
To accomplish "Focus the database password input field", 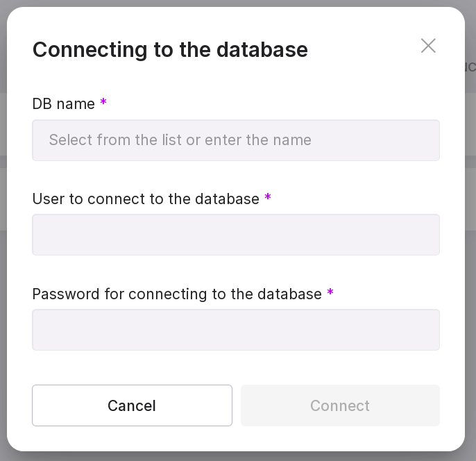I will coord(236,330).
